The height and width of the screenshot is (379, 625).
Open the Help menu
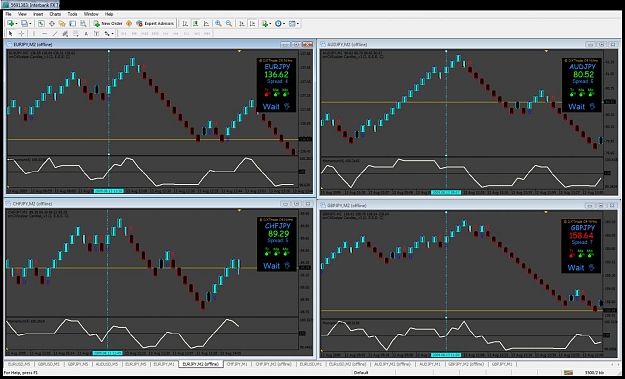click(x=109, y=14)
